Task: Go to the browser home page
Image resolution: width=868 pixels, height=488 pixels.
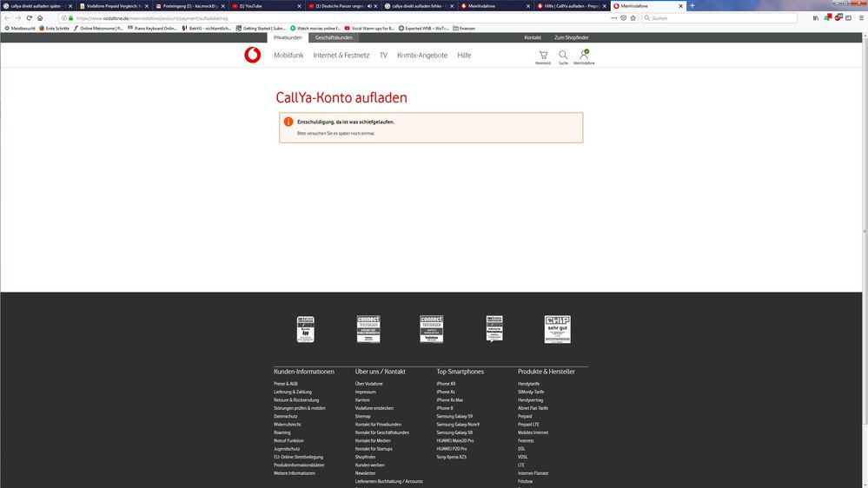Action: (x=40, y=17)
